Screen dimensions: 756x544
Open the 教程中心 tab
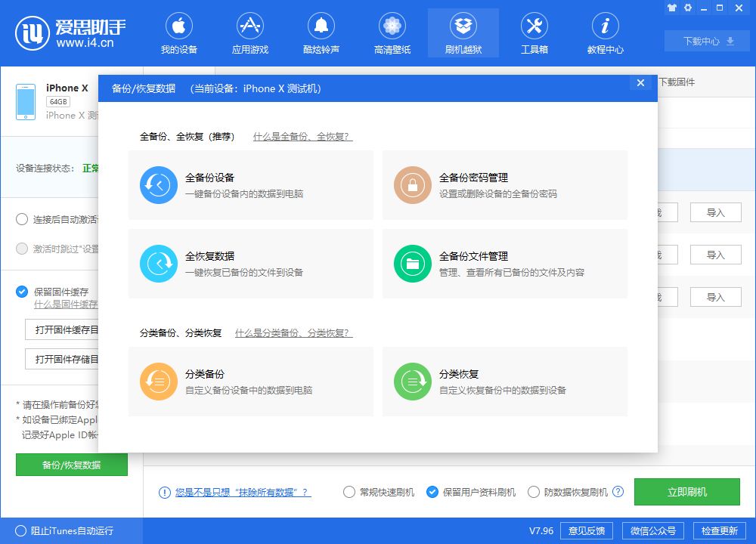[x=605, y=32]
